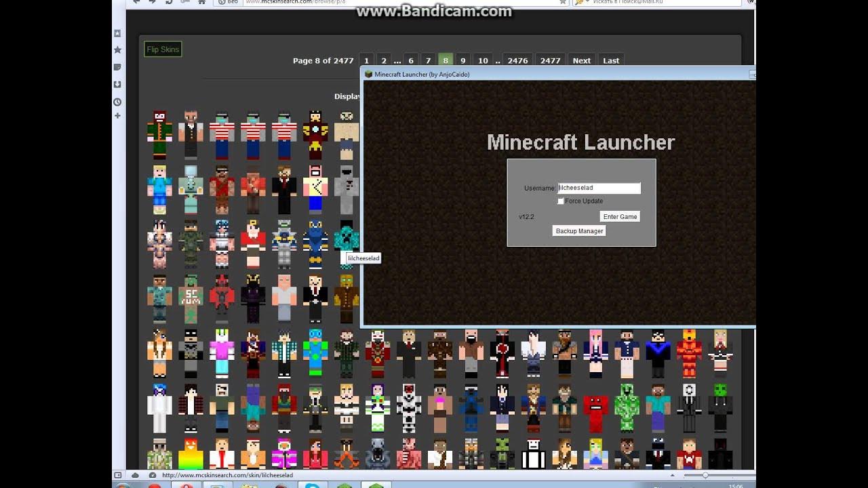The width and height of the screenshot is (868, 488).
Task: Click the boxed star icon in browser sidebar
Action: coord(117,33)
